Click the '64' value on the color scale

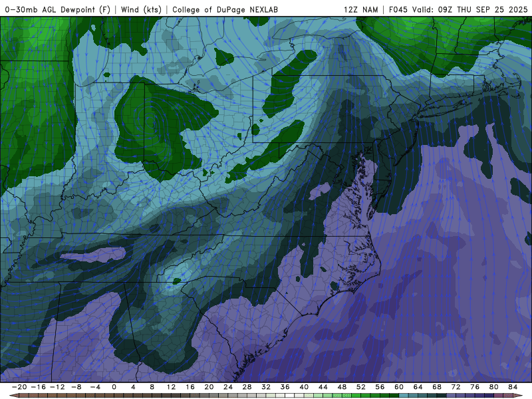pyautogui.click(x=418, y=387)
